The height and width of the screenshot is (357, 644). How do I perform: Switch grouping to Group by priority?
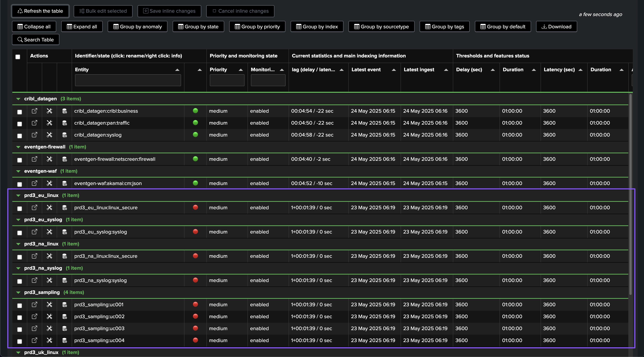[257, 26]
